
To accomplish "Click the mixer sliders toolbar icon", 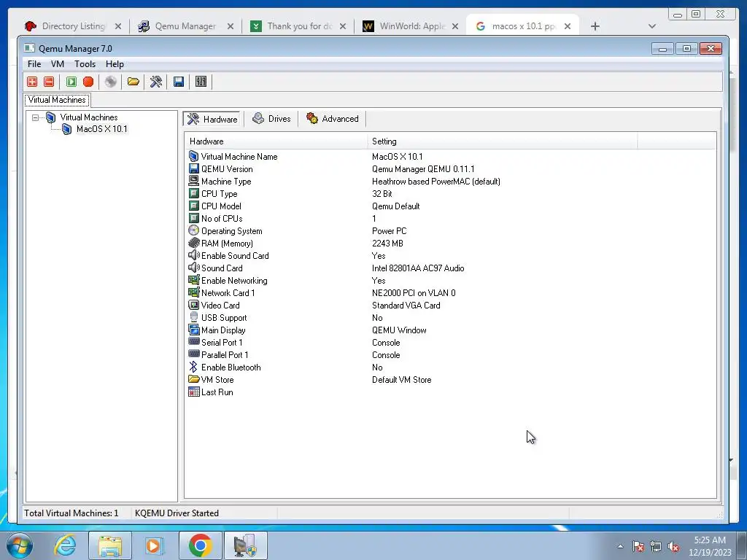I will click(x=201, y=82).
